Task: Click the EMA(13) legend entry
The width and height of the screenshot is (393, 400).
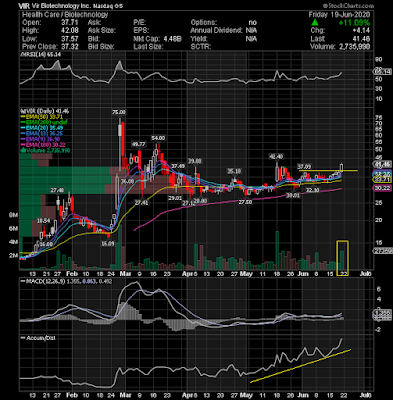Action: pos(41,134)
